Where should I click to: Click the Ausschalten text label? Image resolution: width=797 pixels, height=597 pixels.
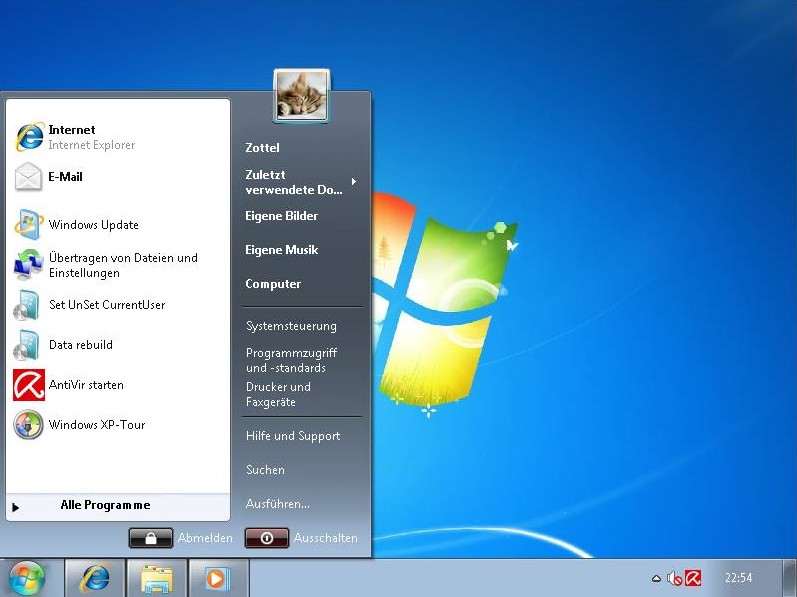pos(325,538)
